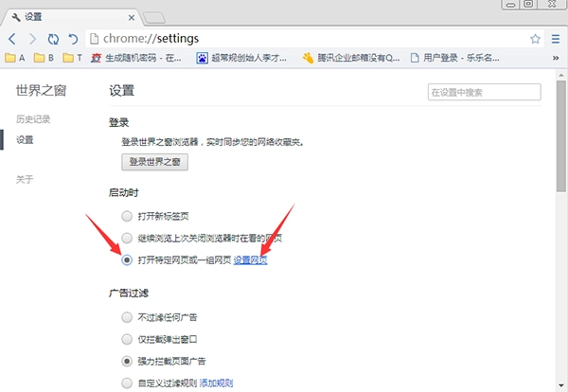Open the 关于 sidebar item
Viewport: 568px width, 392px height.
[x=25, y=179]
